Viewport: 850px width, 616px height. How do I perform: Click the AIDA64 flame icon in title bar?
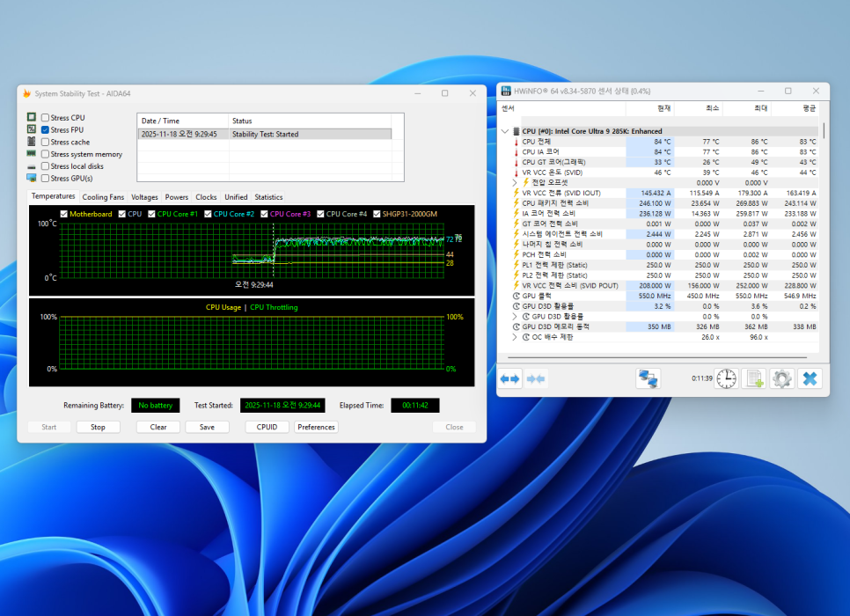[27, 93]
